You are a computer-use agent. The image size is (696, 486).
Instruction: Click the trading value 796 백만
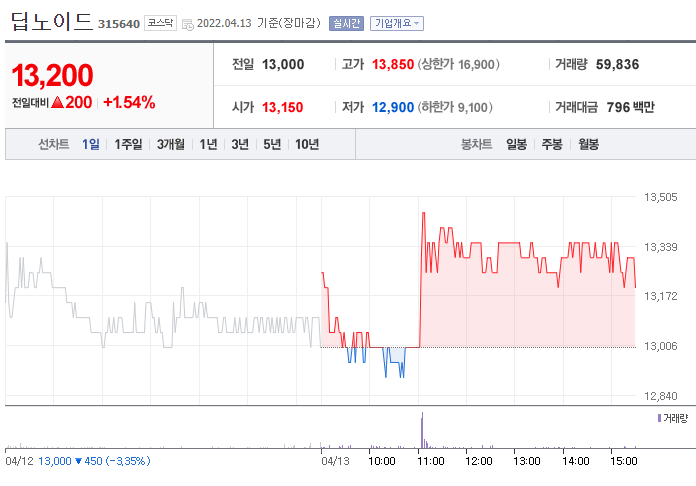pyautogui.click(x=630, y=107)
